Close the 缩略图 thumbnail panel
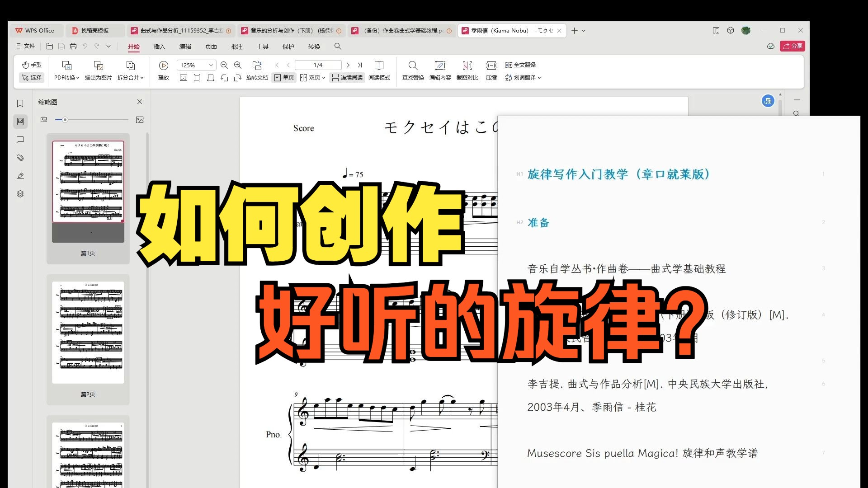Viewport: 868px width, 488px height. click(140, 102)
